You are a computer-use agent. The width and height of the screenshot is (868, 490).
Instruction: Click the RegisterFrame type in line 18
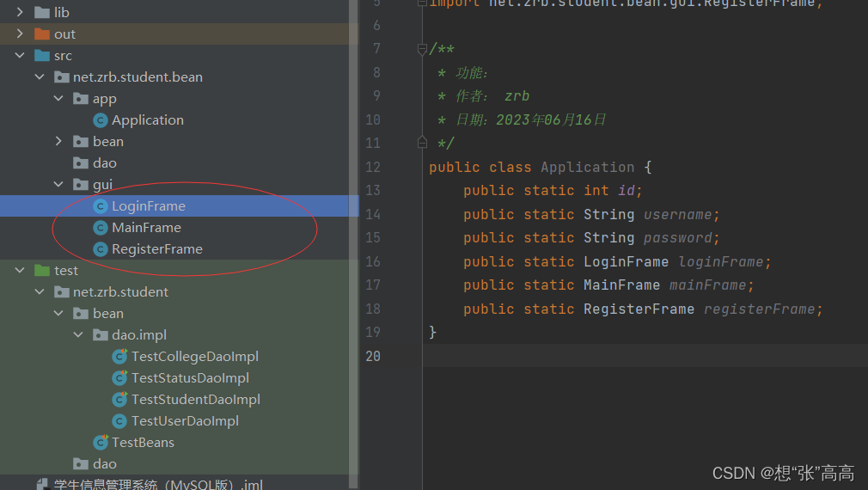[639, 309]
